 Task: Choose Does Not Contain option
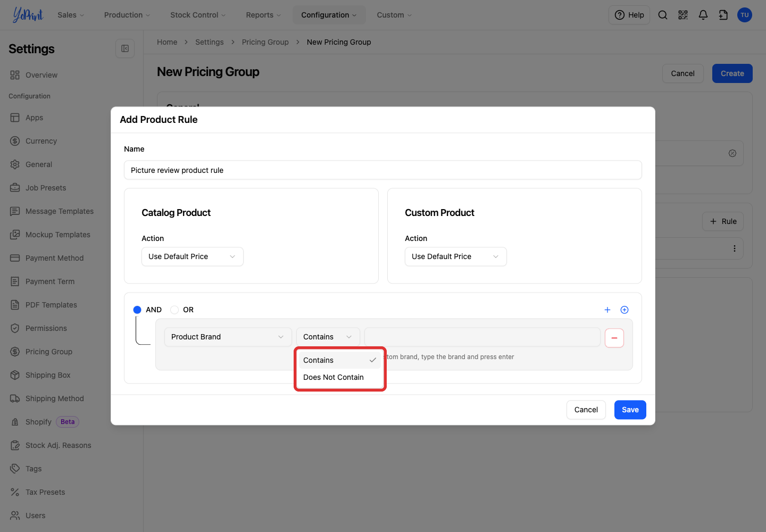(340, 377)
